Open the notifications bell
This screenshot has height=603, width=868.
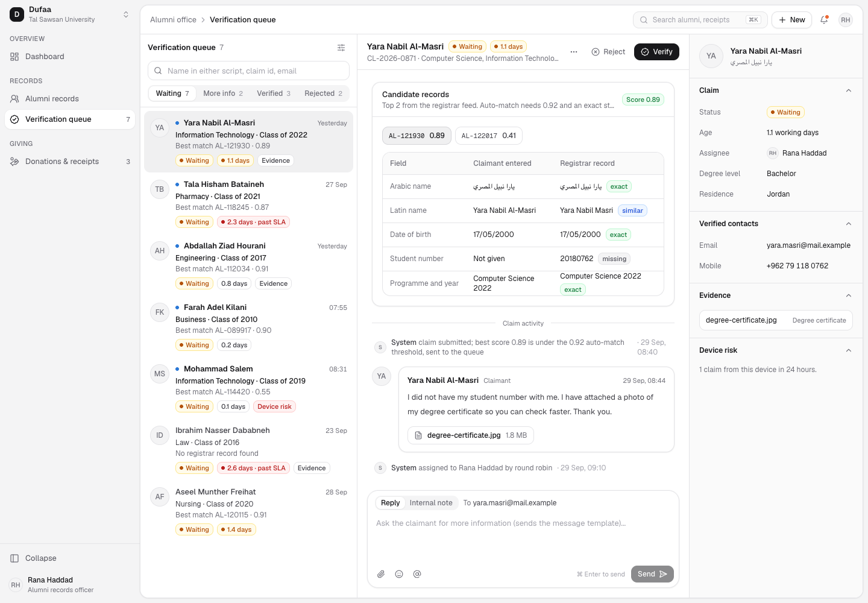(824, 20)
